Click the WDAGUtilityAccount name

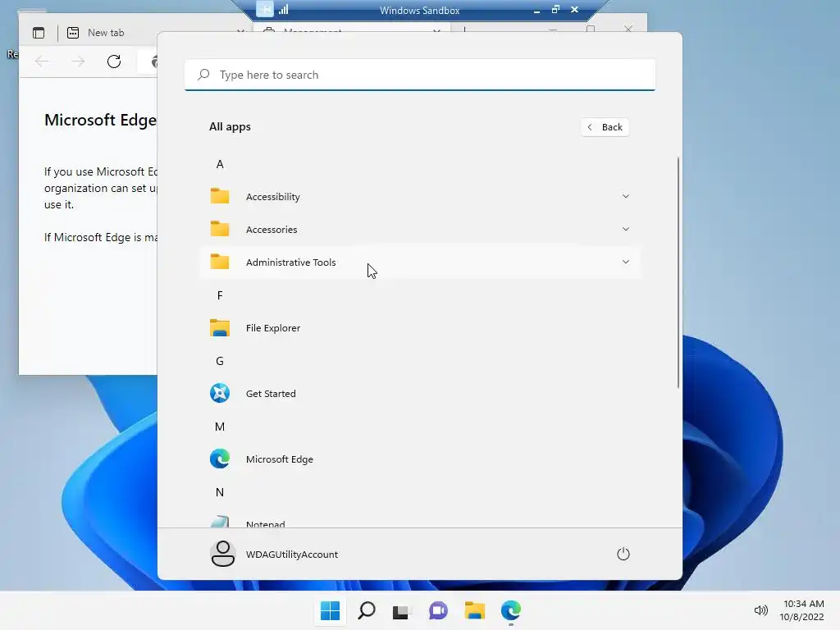coord(292,555)
